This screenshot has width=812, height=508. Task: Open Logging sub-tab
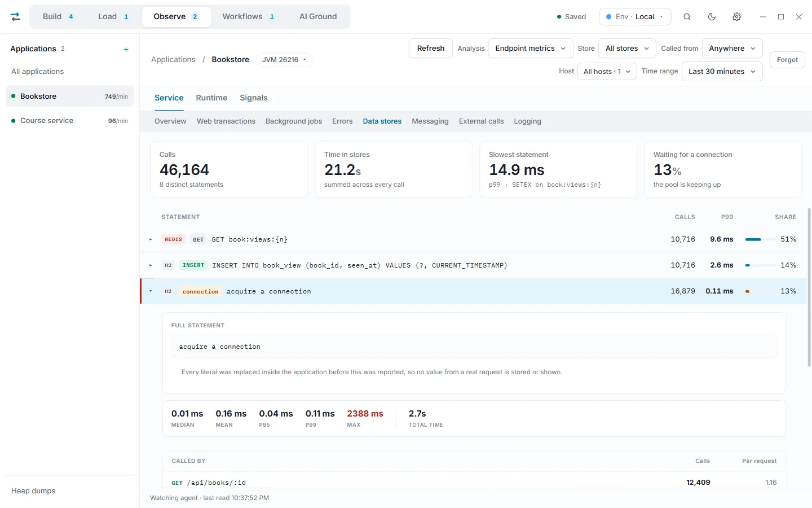click(527, 121)
